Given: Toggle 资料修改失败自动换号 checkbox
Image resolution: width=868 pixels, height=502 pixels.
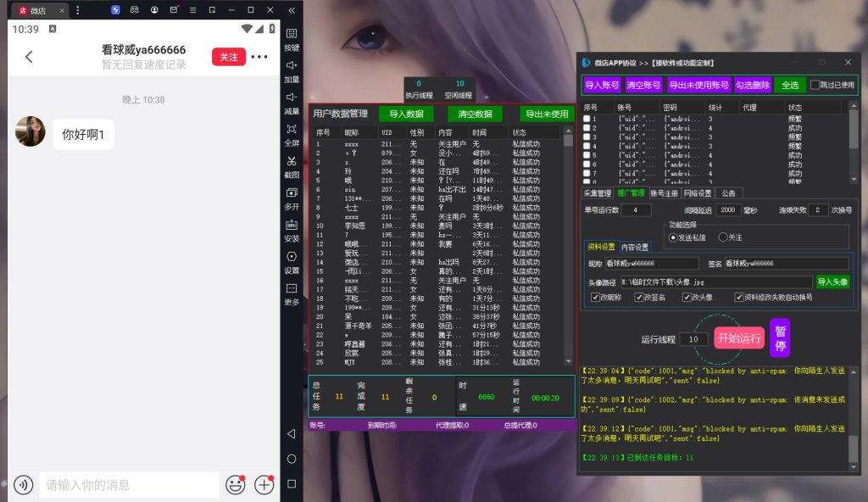Looking at the screenshot, I should point(738,298).
